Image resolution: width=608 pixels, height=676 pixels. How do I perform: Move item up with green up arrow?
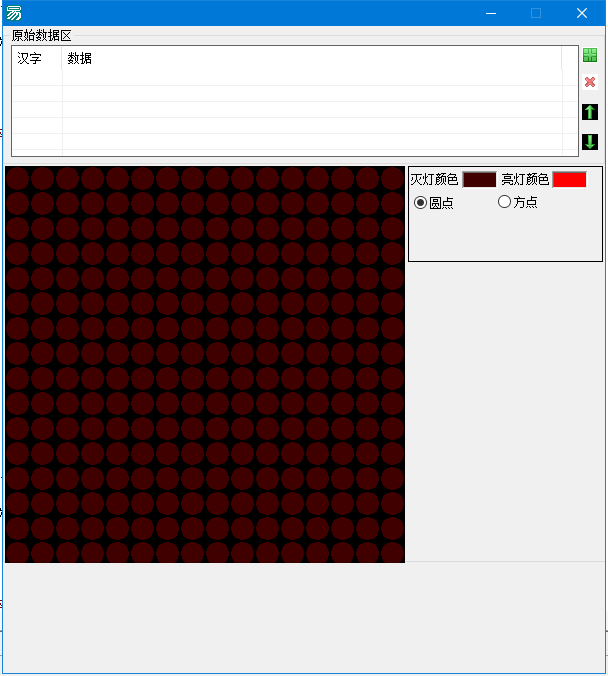tap(590, 112)
